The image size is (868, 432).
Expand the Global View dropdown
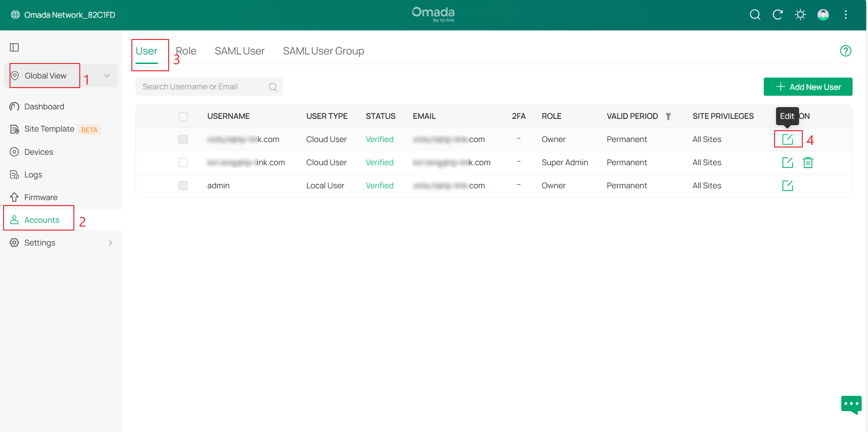pos(107,76)
